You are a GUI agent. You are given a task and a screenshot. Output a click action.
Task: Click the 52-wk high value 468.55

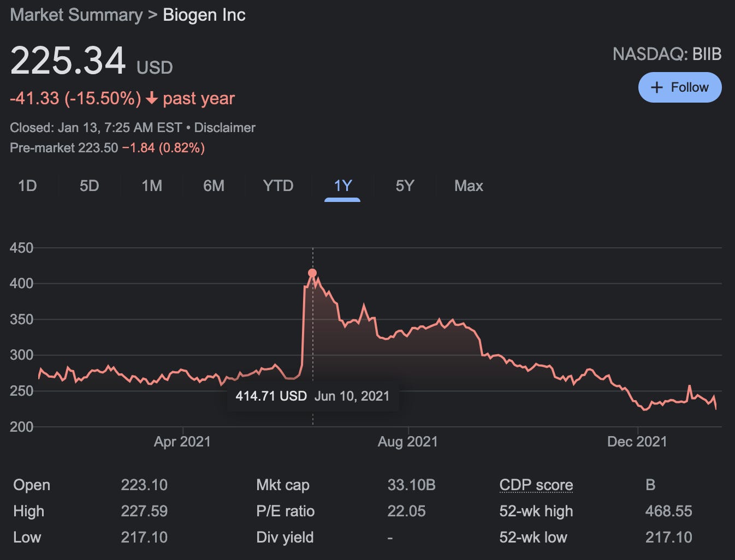point(668,511)
